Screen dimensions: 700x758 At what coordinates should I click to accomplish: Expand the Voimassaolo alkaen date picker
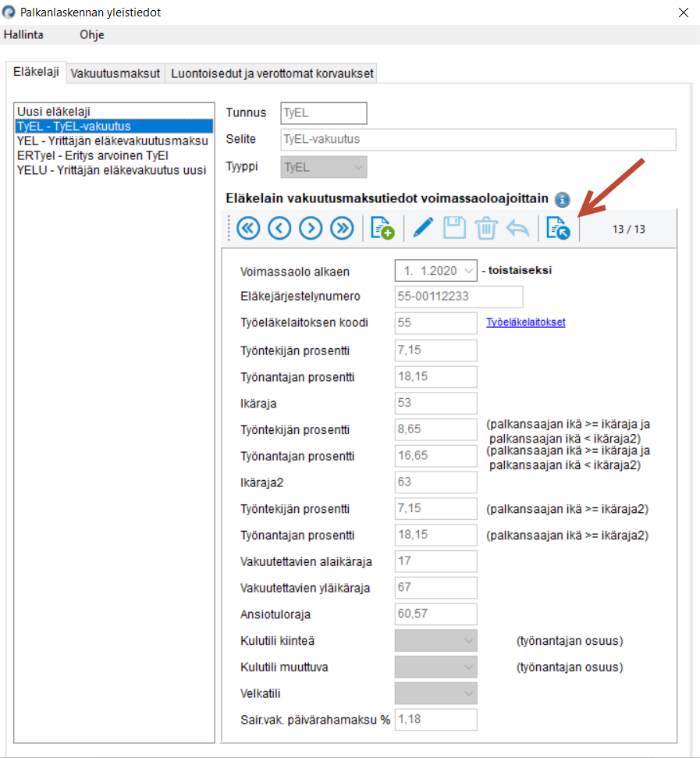click(x=468, y=271)
